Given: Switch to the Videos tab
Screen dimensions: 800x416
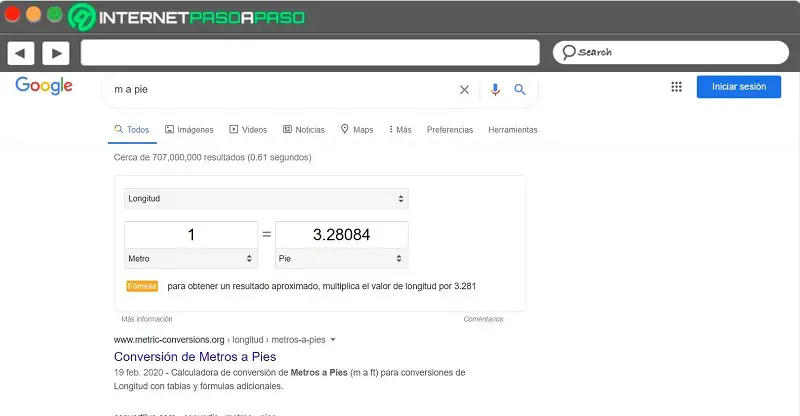Looking at the screenshot, I should [248, 130].
